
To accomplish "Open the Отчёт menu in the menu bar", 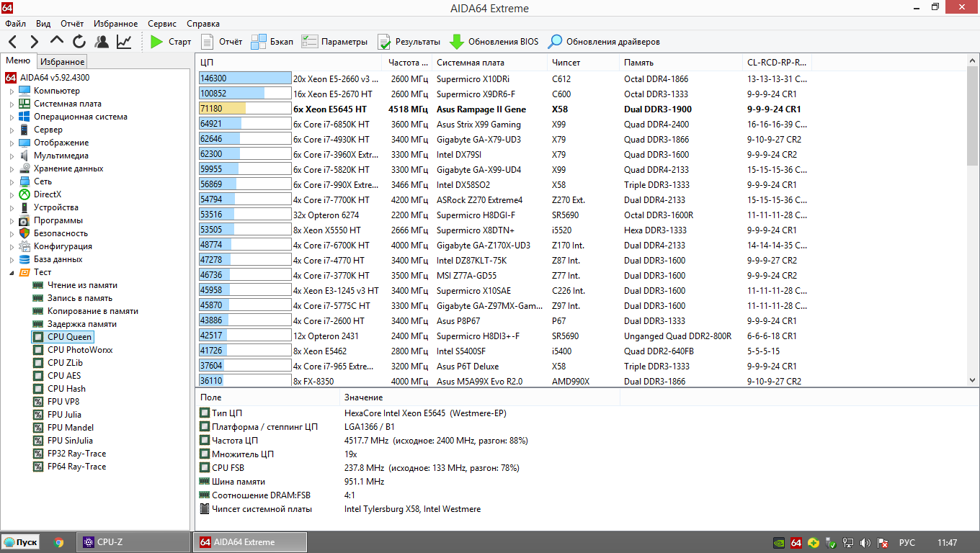I will tap(72, 23).
